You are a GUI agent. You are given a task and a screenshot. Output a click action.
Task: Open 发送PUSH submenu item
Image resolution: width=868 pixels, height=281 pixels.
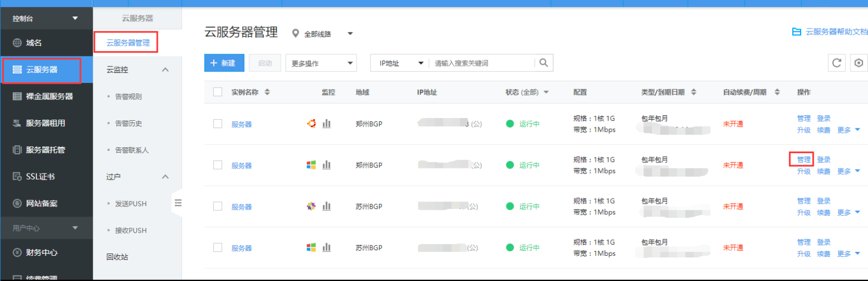click(130, 204)
